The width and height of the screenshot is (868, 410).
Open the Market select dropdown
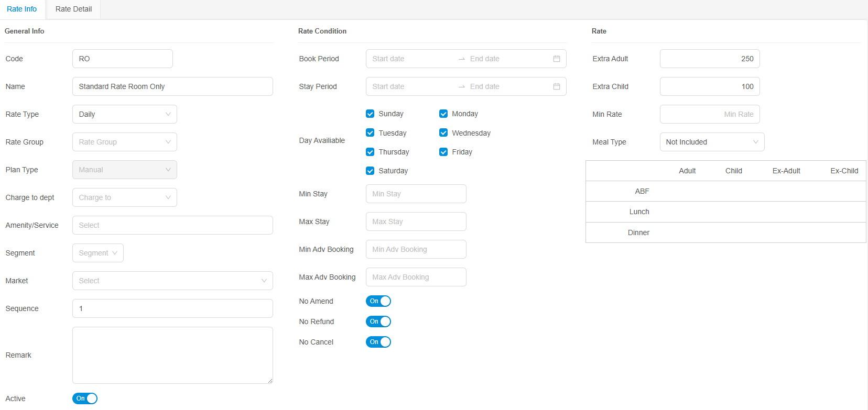click(x=172, y=281)
